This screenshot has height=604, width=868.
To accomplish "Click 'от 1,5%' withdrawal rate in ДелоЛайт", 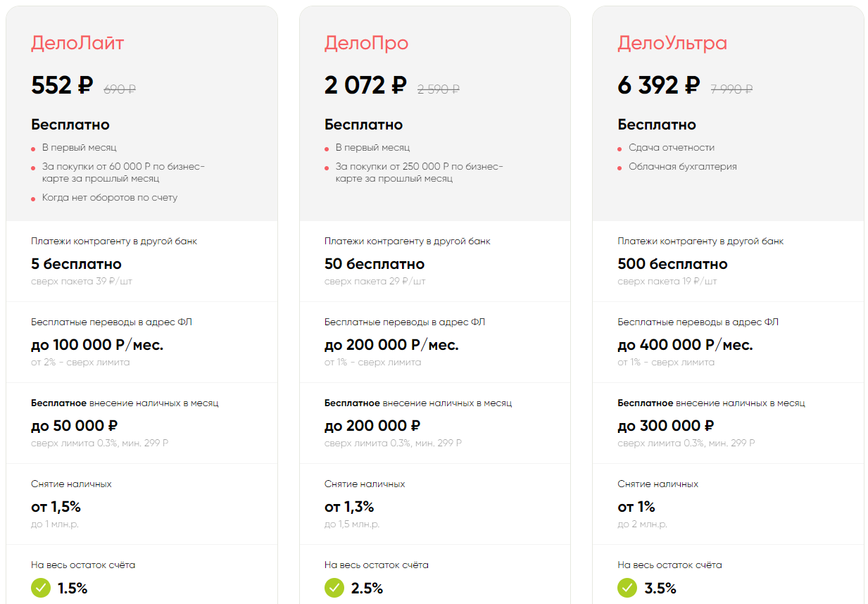I will [56, 507].
